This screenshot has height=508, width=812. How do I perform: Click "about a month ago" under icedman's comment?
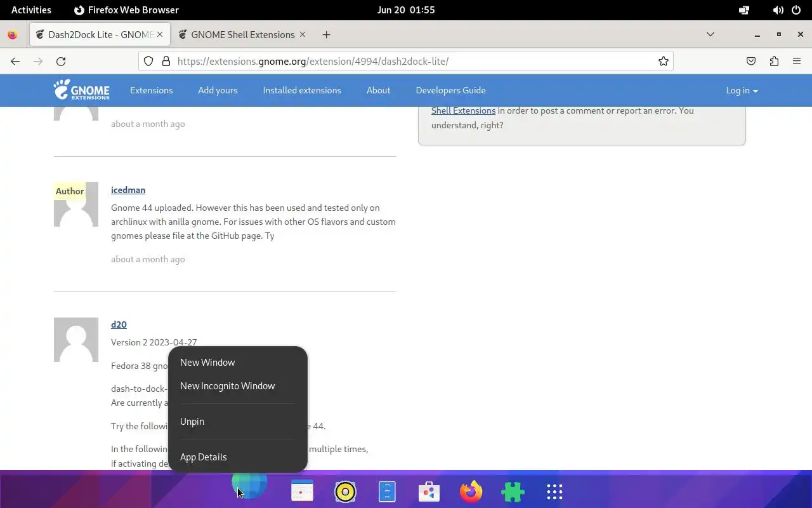[x=148, y=259]
